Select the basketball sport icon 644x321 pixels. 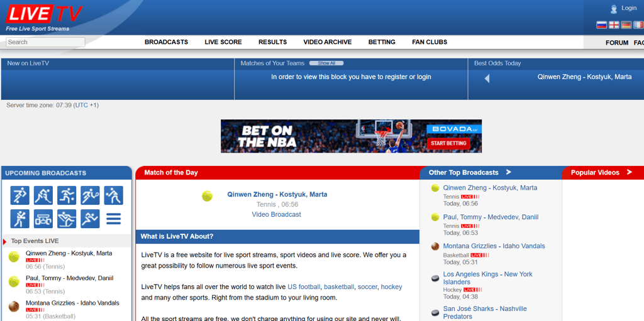pyautogui.click(x=67, y=195)
